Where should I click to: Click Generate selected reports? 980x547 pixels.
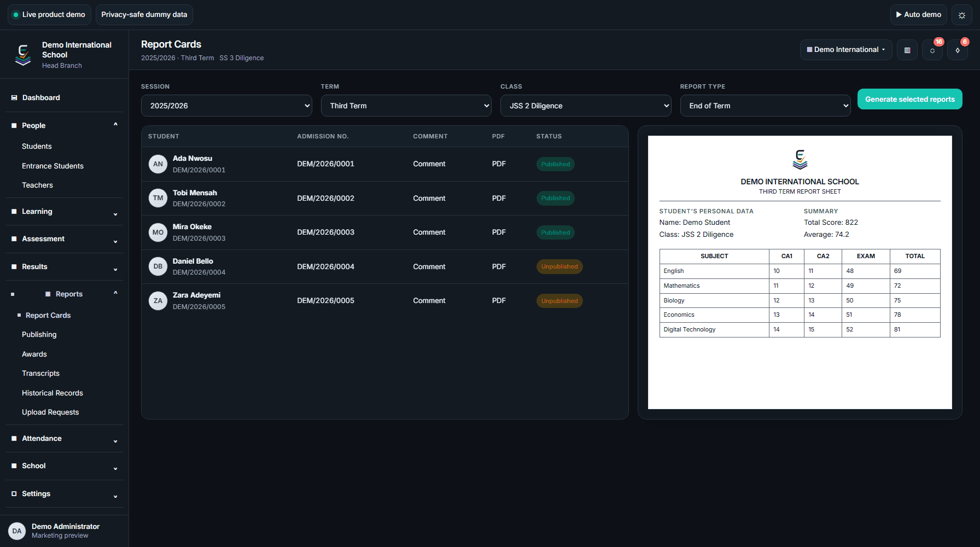(x=910, y=99)
